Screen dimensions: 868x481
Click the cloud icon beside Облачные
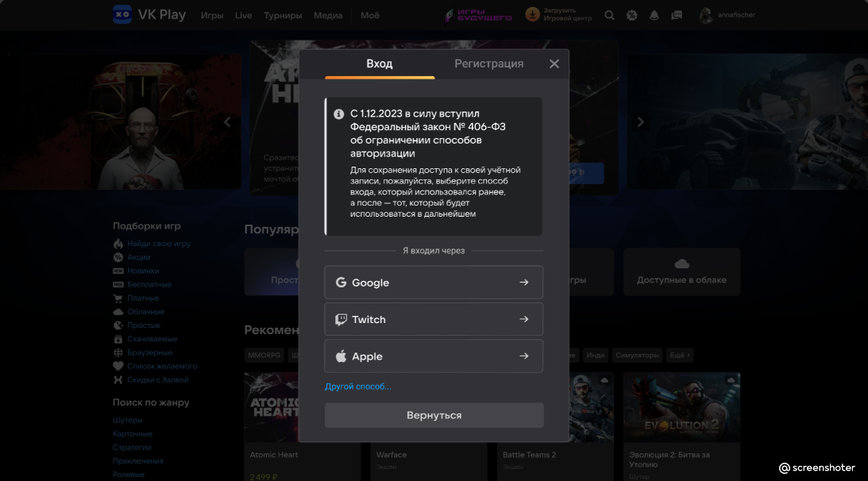point(118,312)
